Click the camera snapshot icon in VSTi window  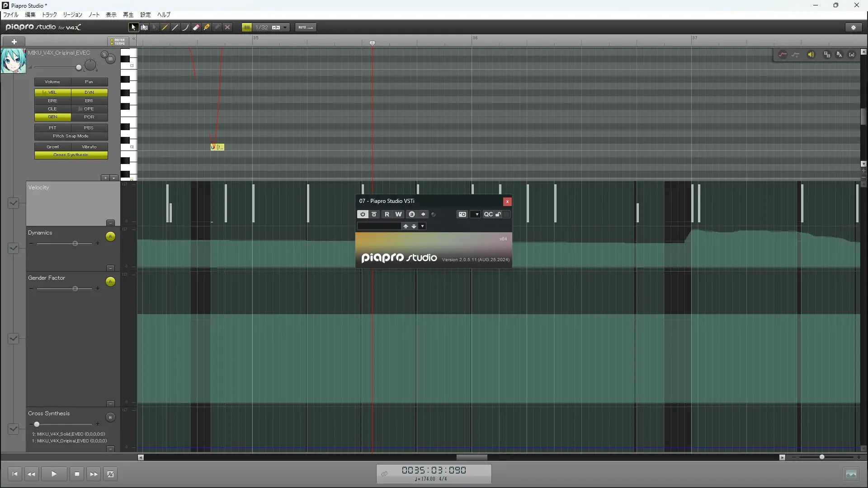click(x=462, y=215)
